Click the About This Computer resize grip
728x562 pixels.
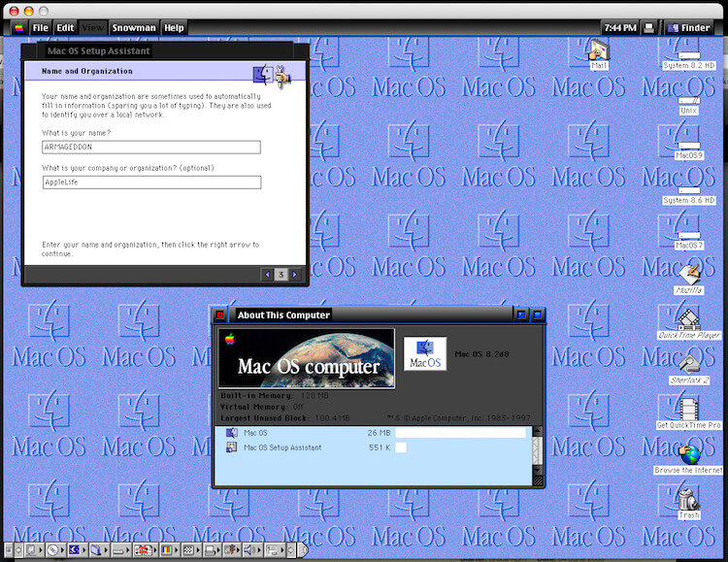(x=538, y=481)
